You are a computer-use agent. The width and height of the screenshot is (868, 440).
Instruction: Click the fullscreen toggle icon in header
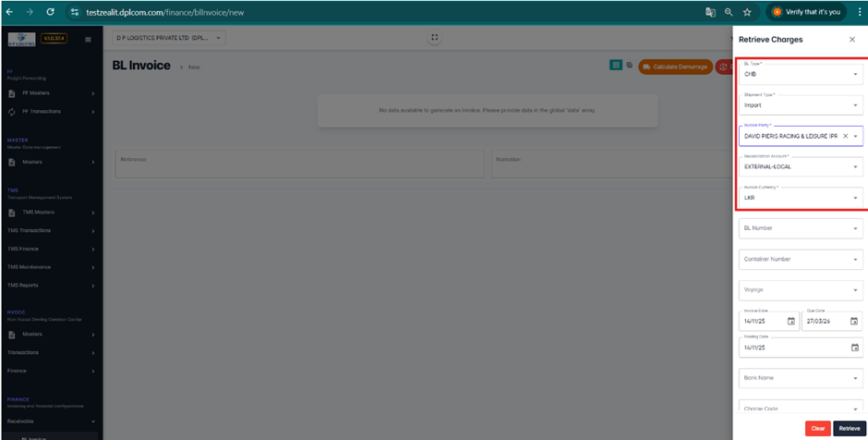(435, 38)
